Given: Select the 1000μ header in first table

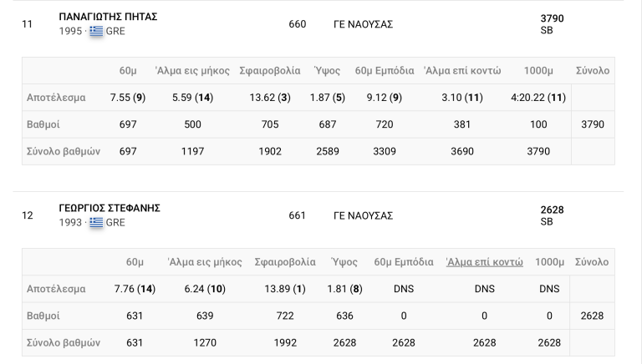Looking at the screenshot, I should pos(538,71).
